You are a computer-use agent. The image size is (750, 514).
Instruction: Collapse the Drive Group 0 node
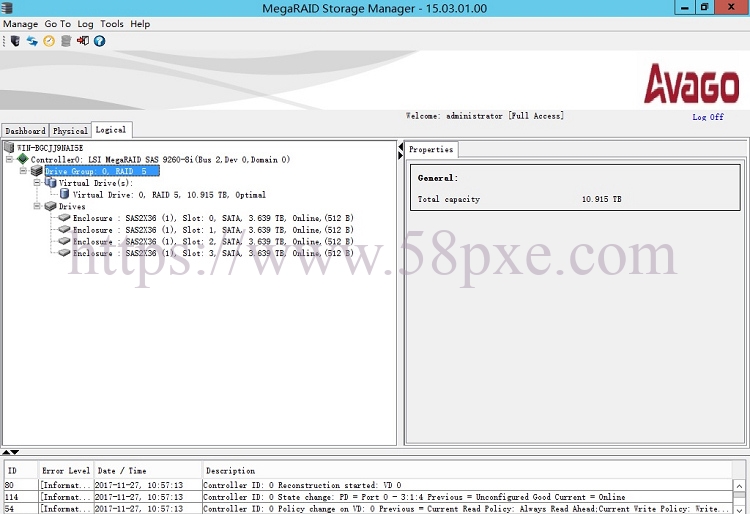23,171
